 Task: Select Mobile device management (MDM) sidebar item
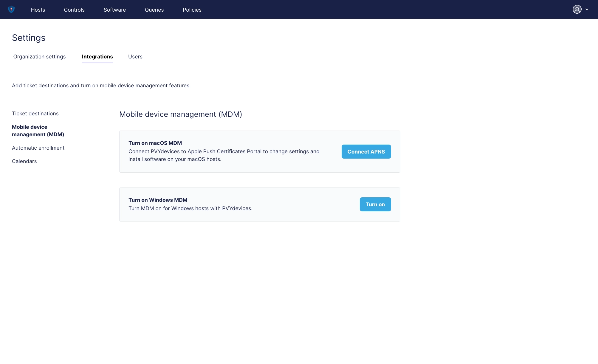pos(38,131)
